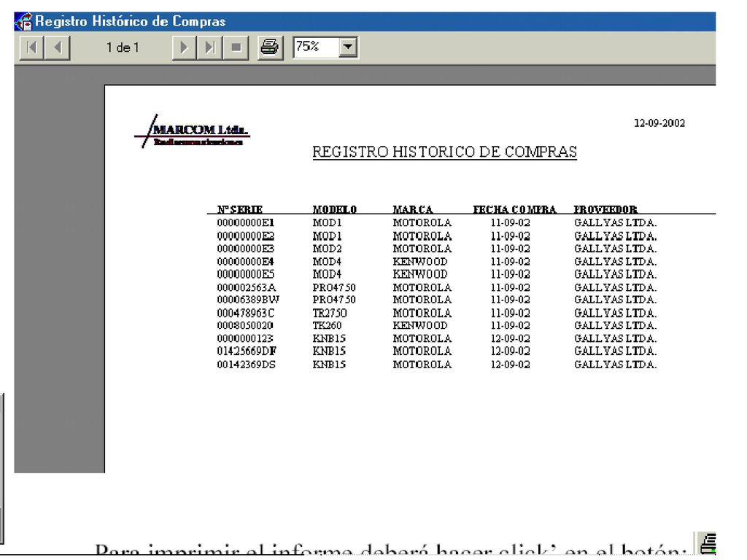
Task: Jump to the last report page
Action: [209, 47]
